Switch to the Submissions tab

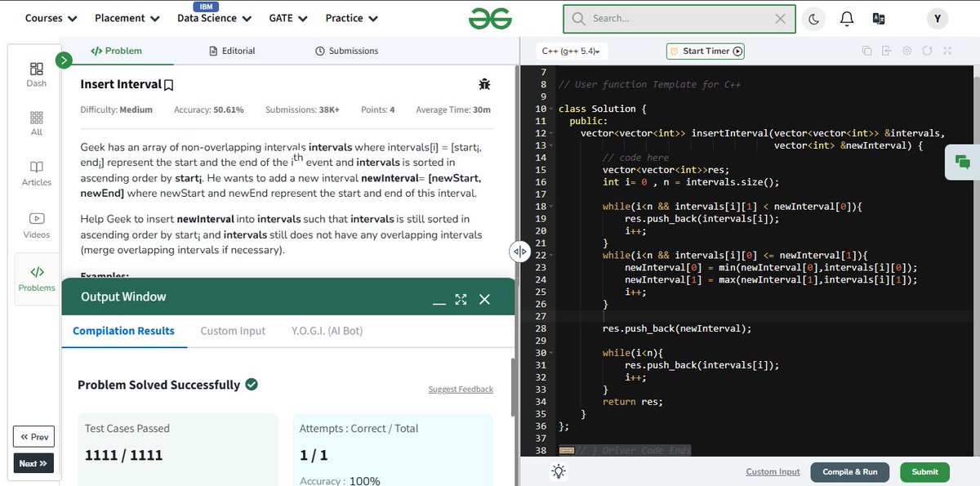click(346, 51)
